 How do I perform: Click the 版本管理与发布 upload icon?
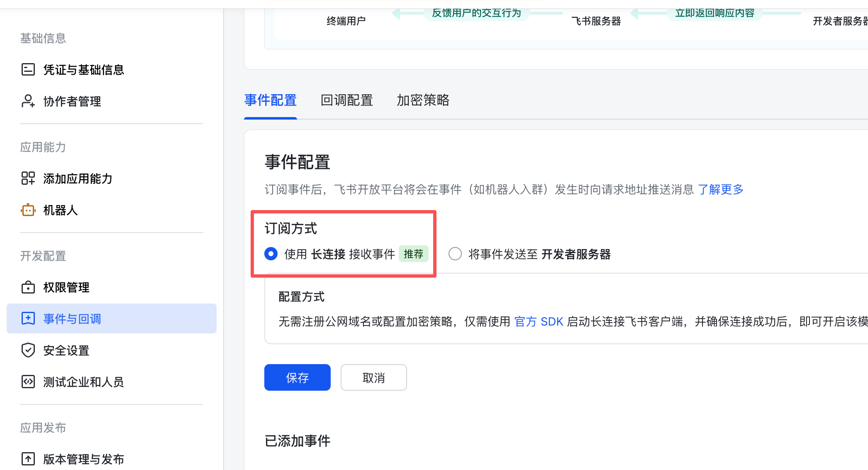pyautogui.click(x=28, y=459)
